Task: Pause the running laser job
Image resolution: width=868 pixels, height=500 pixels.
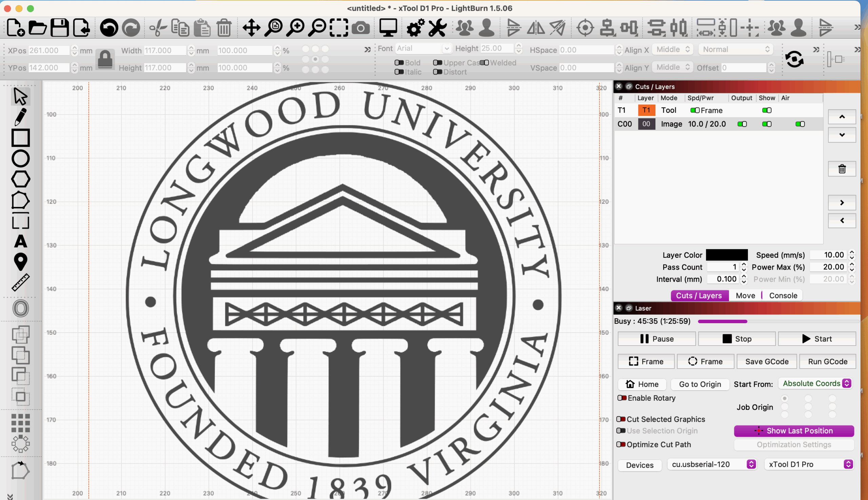Action: click(x=656, y=339)
